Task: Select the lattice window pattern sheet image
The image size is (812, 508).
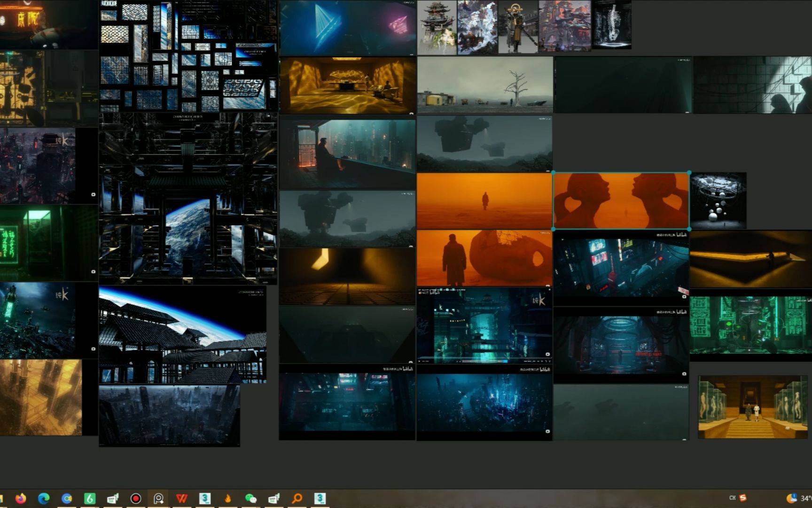Action: coord(188,56)
